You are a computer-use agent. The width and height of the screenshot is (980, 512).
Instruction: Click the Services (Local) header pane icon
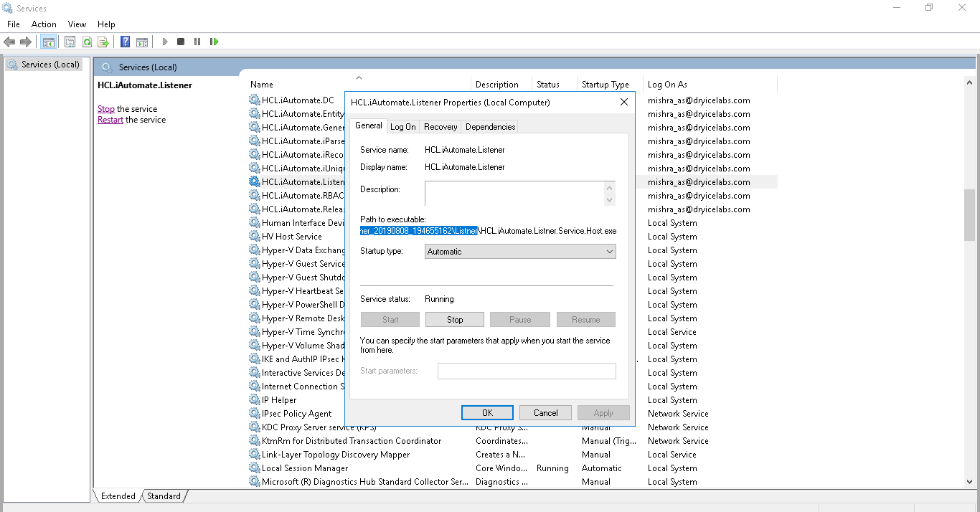[x=107, y=67]
